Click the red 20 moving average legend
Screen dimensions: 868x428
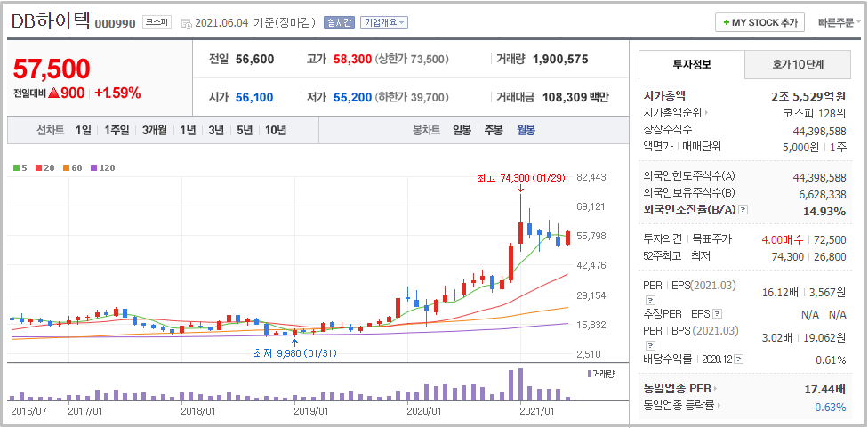(44, 168)
